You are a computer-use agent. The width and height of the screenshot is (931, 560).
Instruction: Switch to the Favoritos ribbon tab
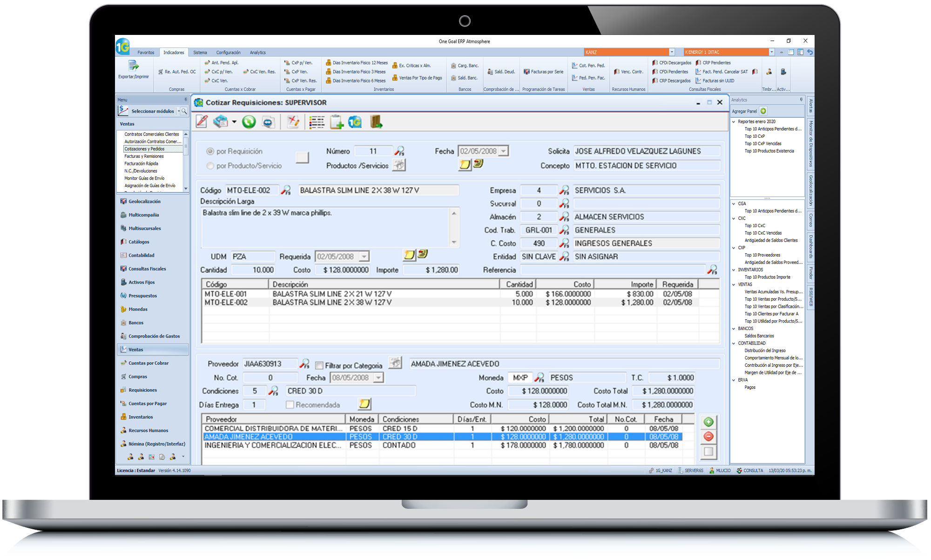(146, 53)
